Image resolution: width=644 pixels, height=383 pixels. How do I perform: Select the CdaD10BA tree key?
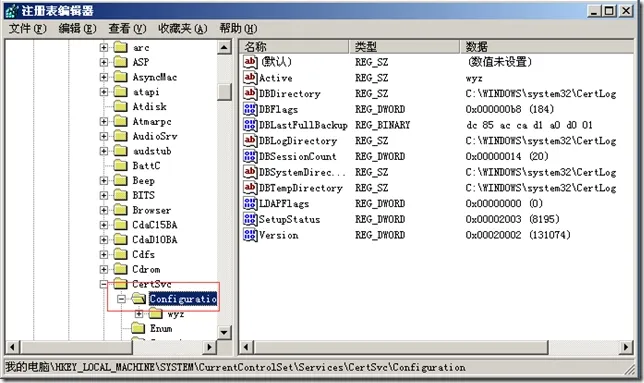point(154,240)
